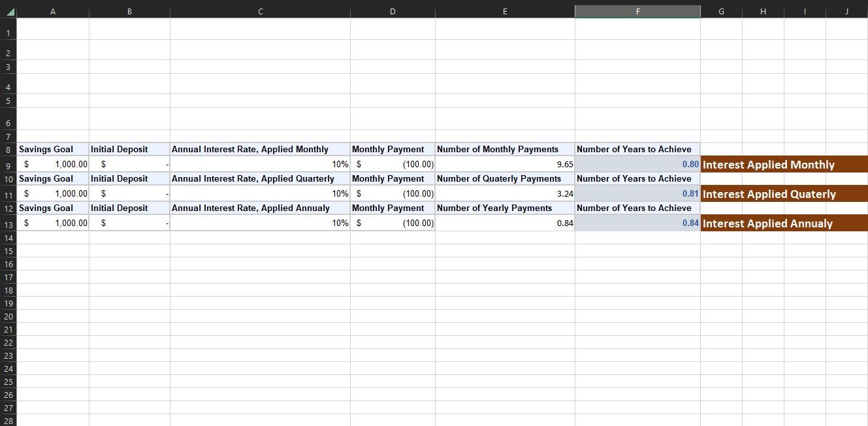Select column F header

click(x=637, y=11)
